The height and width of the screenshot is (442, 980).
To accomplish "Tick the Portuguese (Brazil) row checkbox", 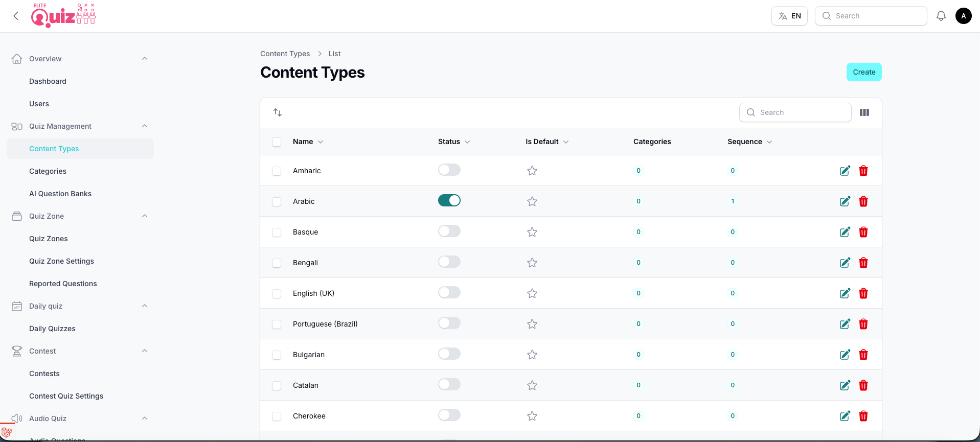I will pos(277,324).
